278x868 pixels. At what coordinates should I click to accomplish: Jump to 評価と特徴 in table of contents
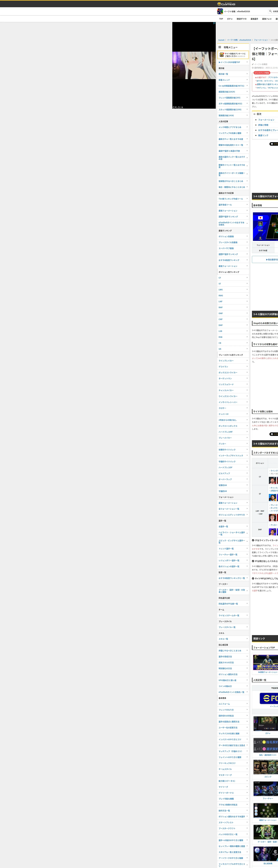click(x=263, y=125)
